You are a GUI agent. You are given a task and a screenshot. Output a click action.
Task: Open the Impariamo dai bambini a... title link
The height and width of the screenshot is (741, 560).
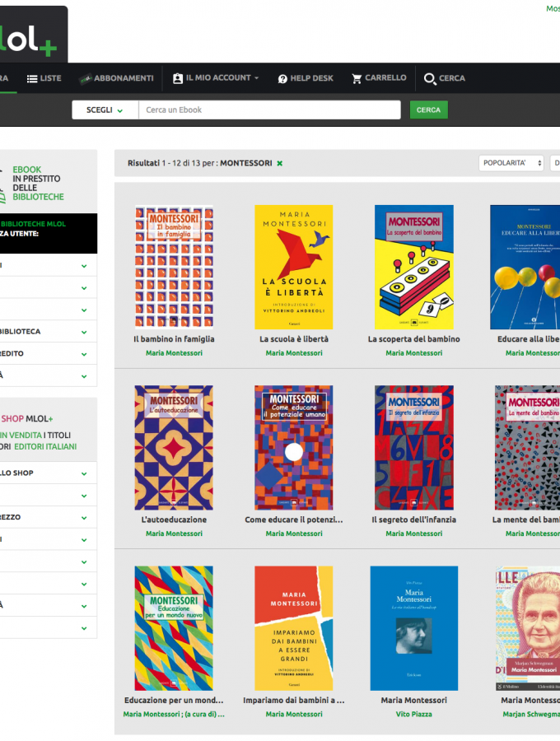[x=294, y=701]
